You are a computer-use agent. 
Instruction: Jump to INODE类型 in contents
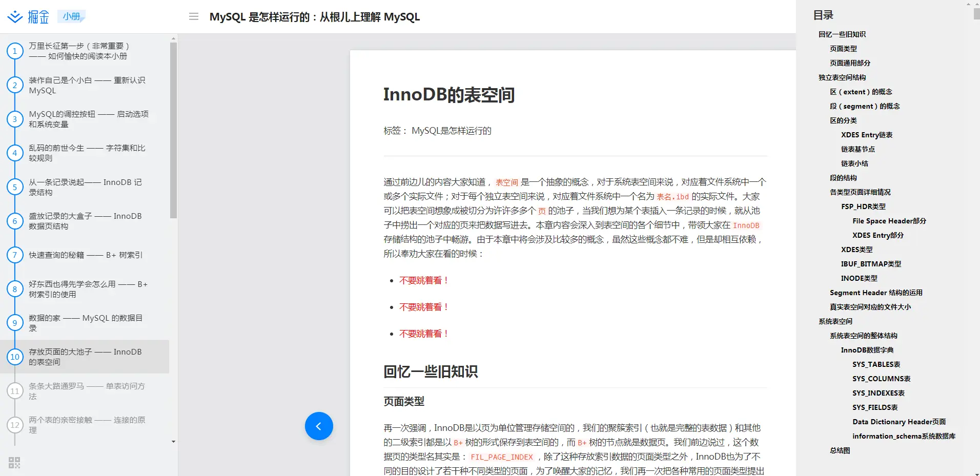859,278
